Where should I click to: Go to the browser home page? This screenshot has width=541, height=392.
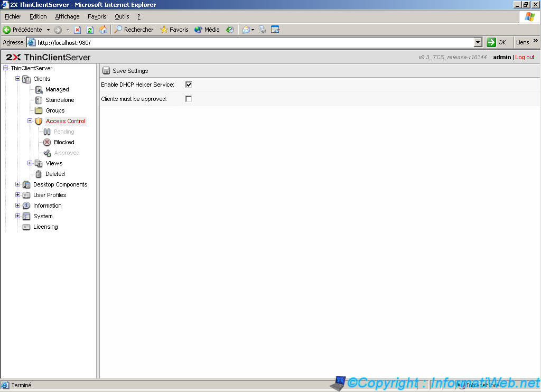[x=103, y=30]
